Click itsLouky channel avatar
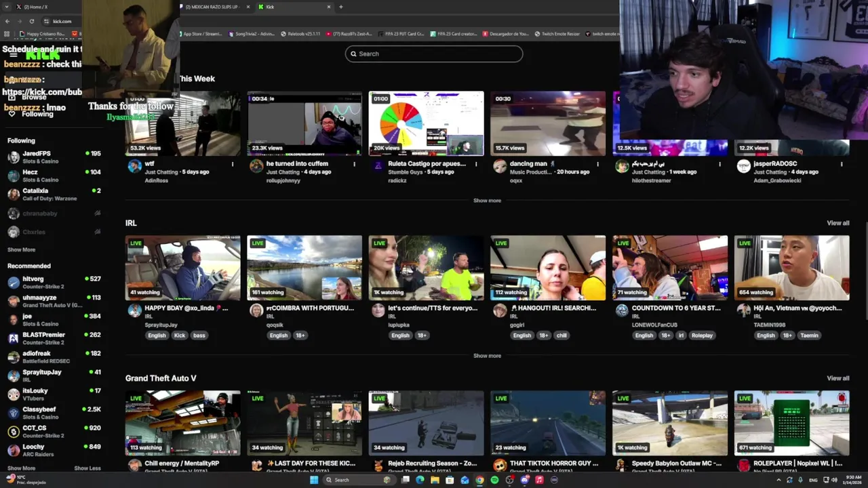868x488 pixels. click(14, 394)
